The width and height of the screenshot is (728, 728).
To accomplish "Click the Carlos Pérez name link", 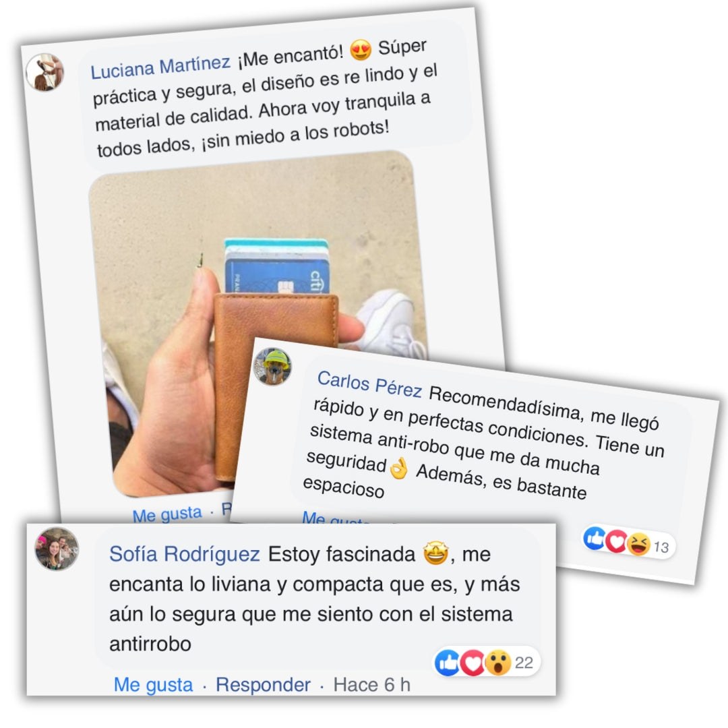I will tap(369, 384).
